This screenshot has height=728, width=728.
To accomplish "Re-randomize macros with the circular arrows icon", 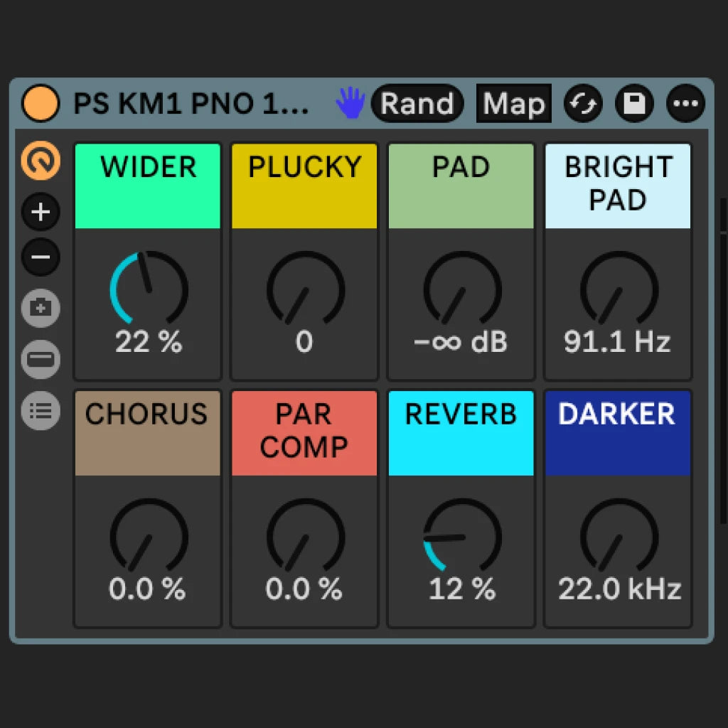I will click(583, 104).
